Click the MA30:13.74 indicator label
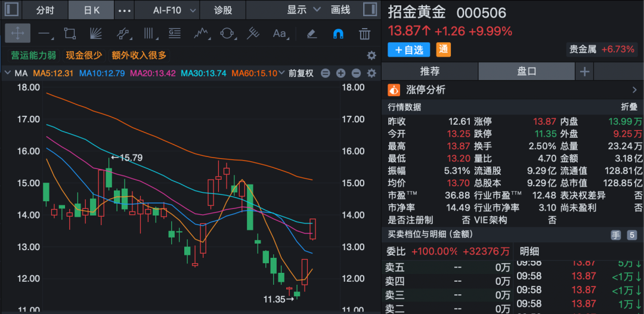This screenshot has height=314, width=644. tap(204, 73)
